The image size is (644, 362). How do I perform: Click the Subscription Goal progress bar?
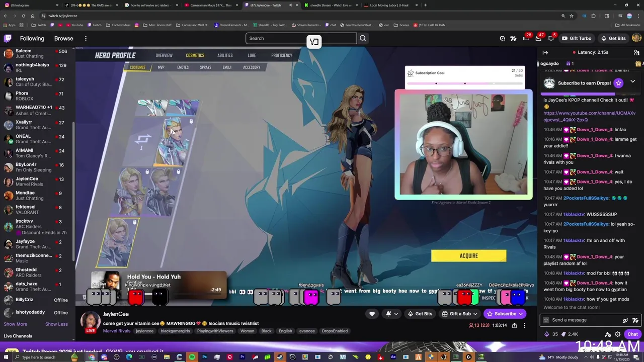pos(464,83)
